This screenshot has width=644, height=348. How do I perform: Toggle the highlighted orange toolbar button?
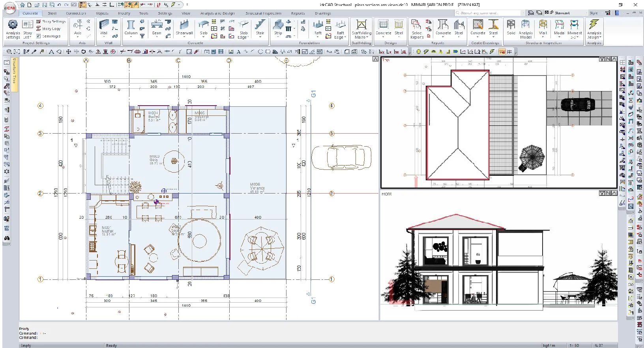click(502, 52)
